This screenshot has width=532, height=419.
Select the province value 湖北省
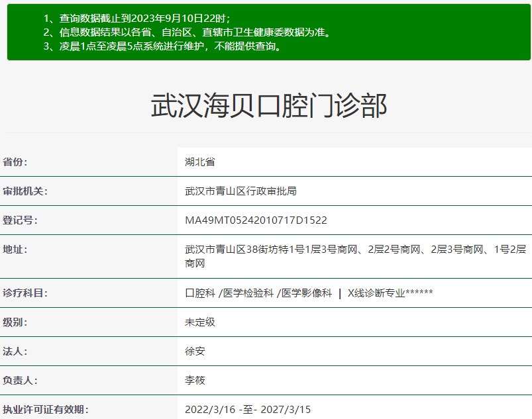200,162
